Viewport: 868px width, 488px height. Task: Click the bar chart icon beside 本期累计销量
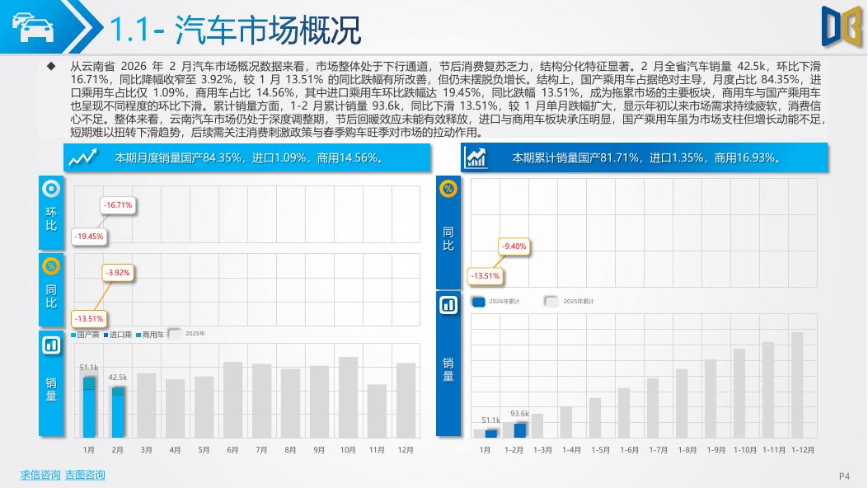(476, 157)
